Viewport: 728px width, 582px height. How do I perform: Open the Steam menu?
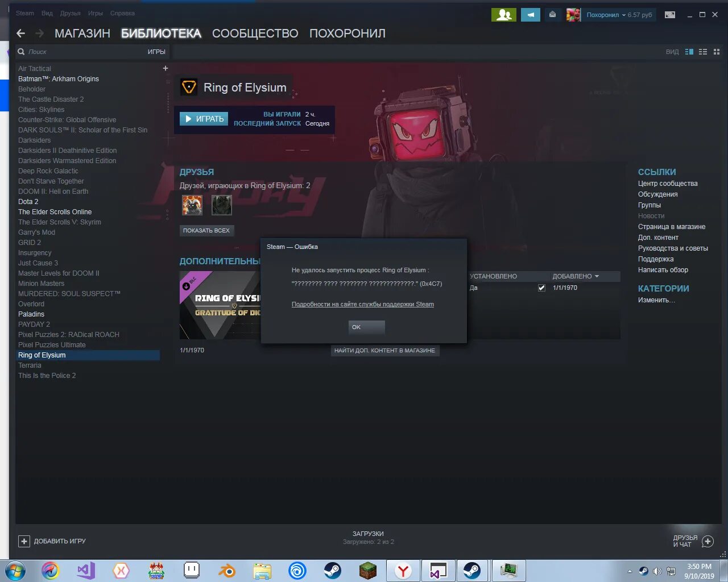tap(25, 13)
